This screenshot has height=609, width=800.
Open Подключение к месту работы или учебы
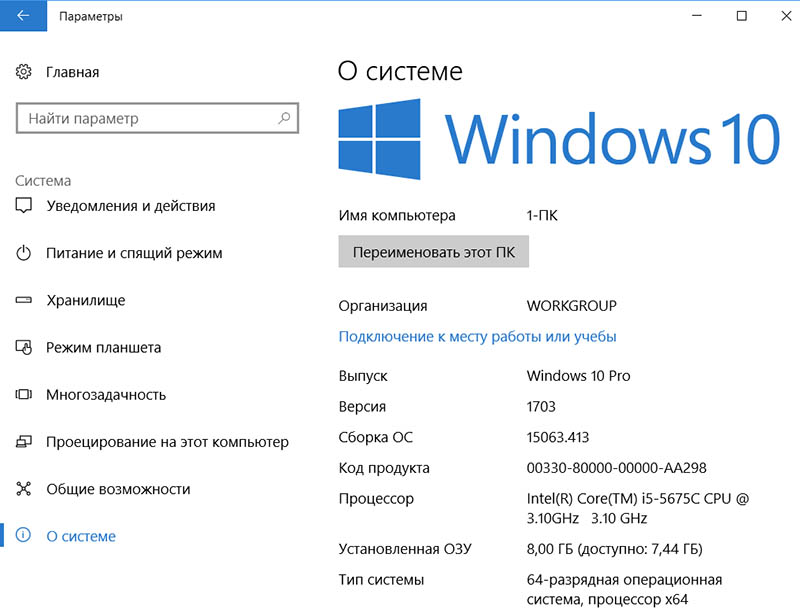pyautogui.click(x=478, y=337)
